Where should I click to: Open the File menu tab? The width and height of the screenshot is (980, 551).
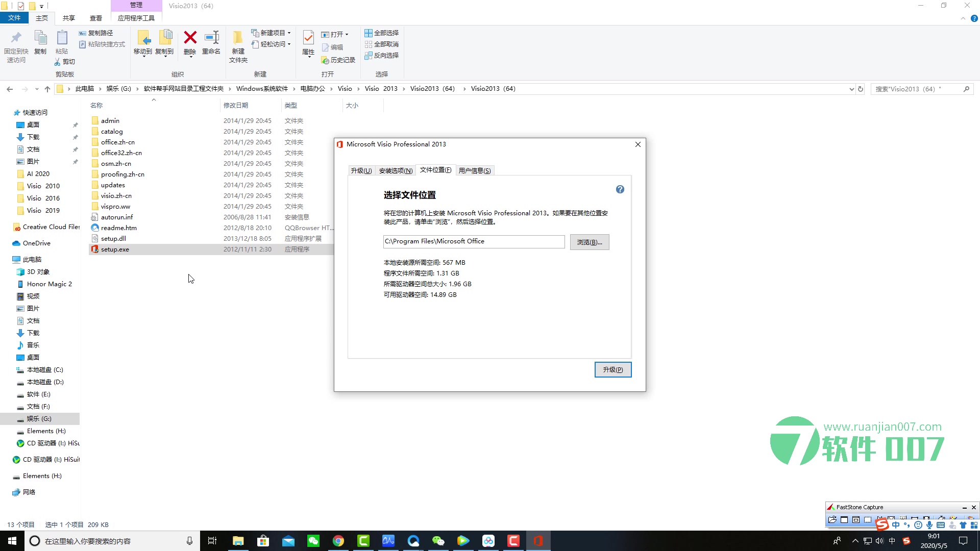coord(14,18)
